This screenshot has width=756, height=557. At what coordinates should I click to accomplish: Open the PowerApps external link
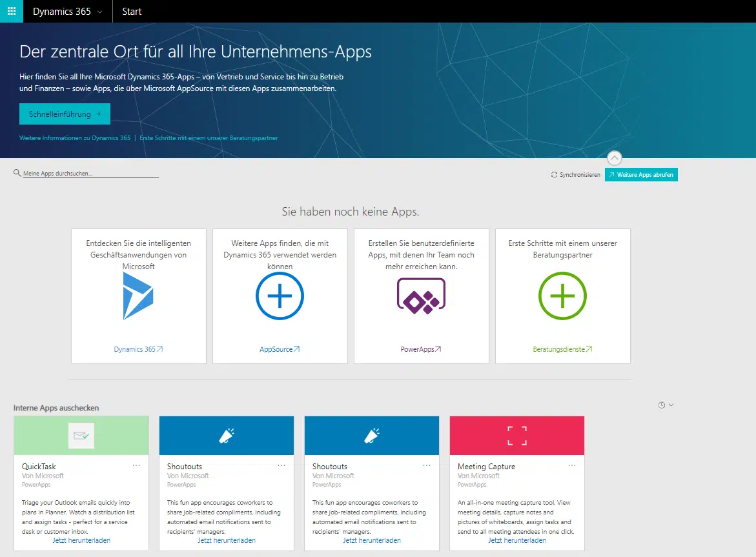(x=421, y=349)
